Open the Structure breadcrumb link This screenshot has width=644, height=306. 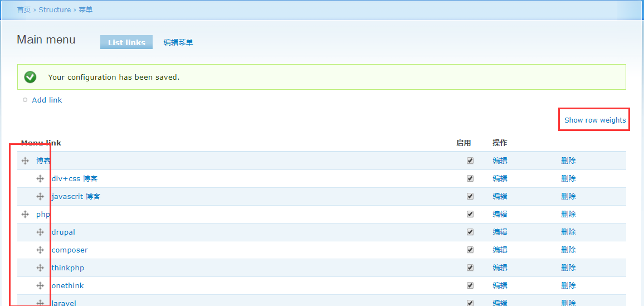pos(55,9)
